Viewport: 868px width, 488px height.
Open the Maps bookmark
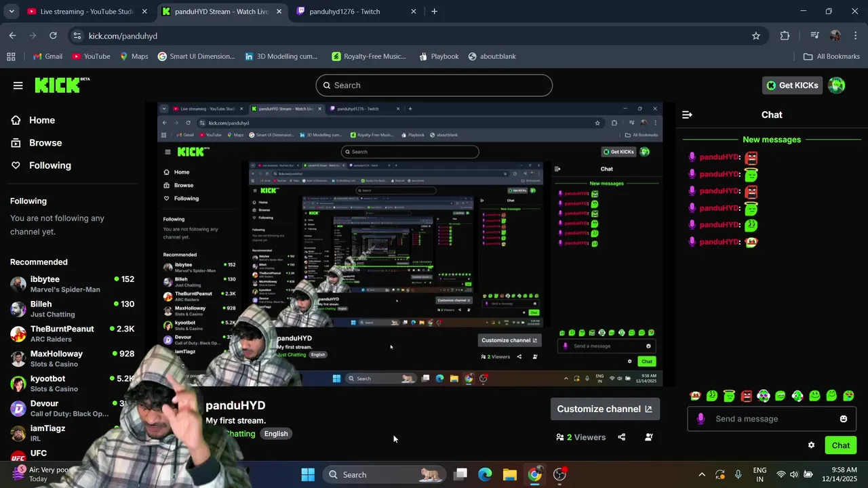pyautogui.click(x=134, y=56)
